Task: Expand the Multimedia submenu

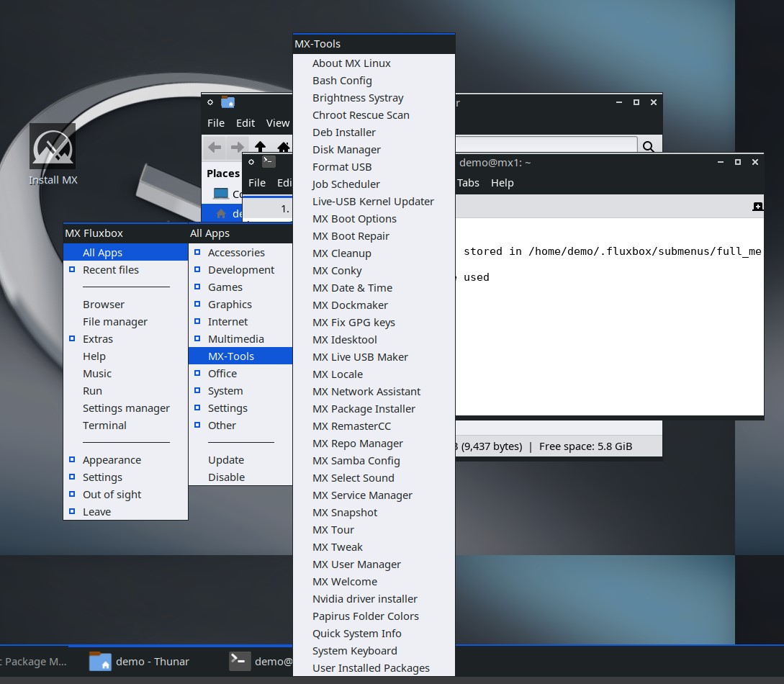Action: click(x=240, y=339)
